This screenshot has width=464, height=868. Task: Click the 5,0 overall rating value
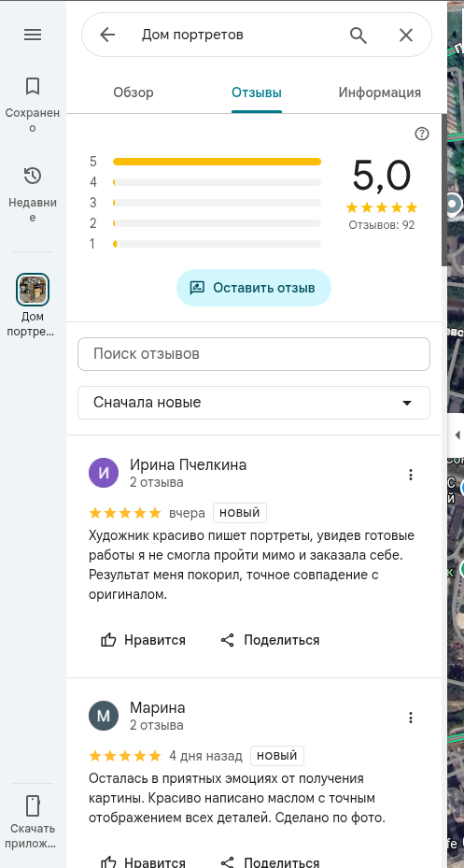point(382,176)
